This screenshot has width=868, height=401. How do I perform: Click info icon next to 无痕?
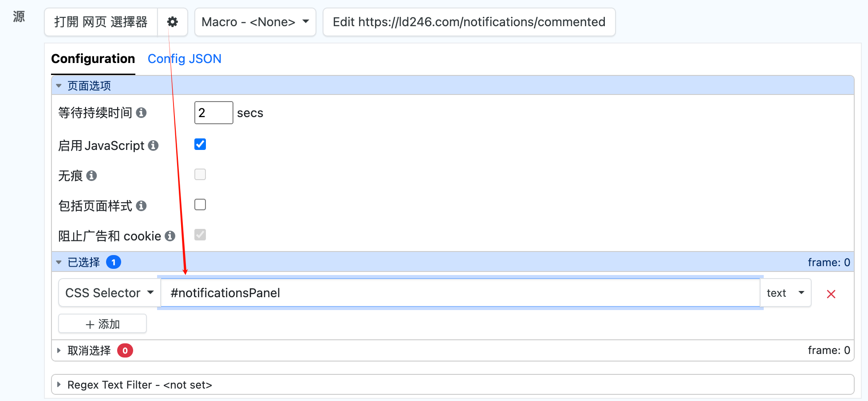click(91, 176)
